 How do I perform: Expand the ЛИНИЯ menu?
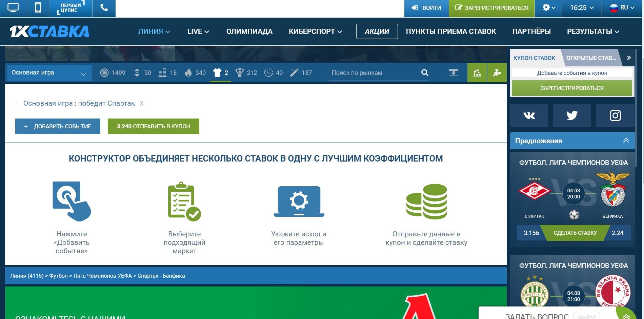coord(154,31)
